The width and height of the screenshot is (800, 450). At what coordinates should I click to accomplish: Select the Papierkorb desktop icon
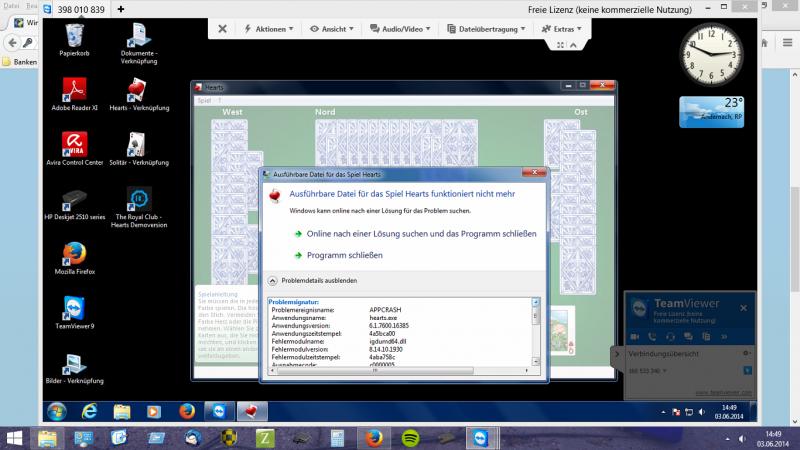pos(74,39)
